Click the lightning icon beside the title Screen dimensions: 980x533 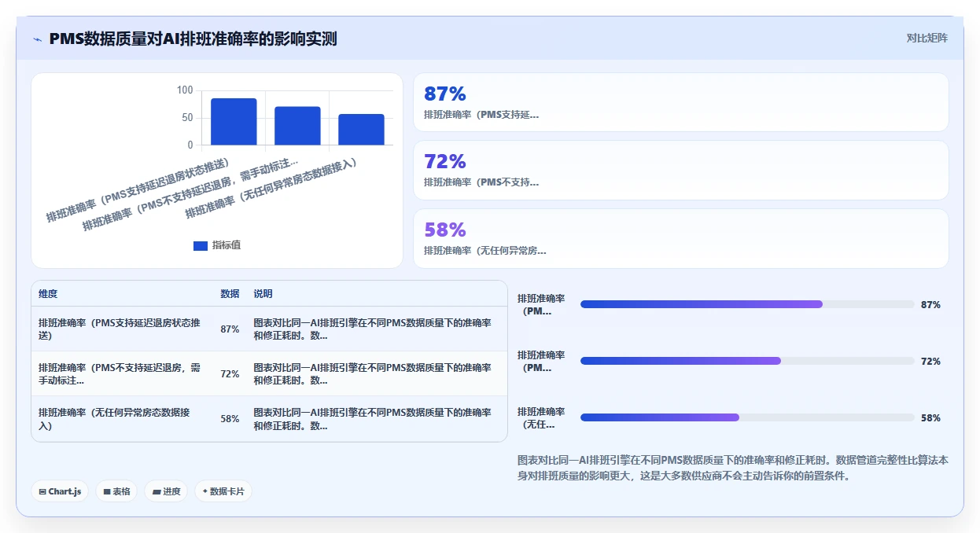37,39
